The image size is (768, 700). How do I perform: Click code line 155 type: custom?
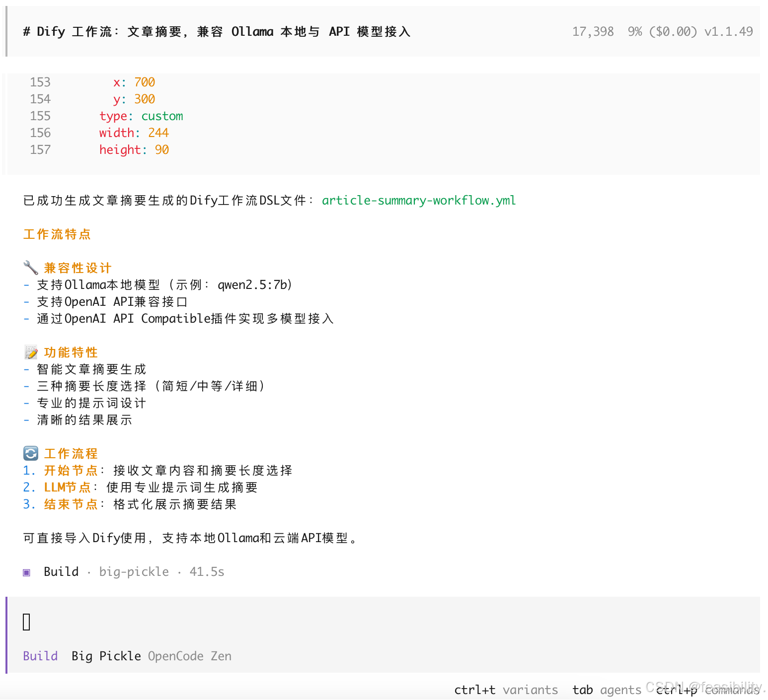point(141,116)
